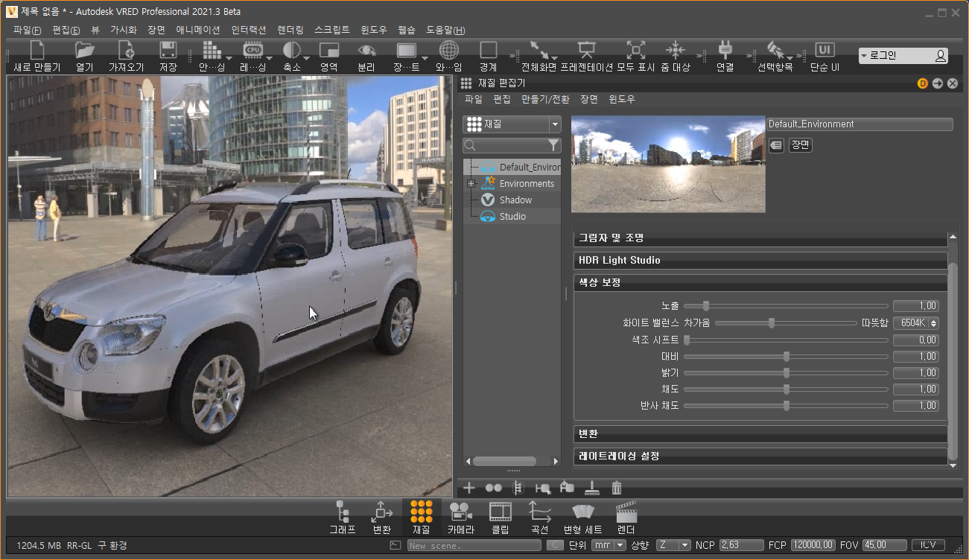Image resolution: width=969 pixels, height=560 pixels.
Task: Open the Render (렌더) clapperboard module
Action: (x=626, y=518)
